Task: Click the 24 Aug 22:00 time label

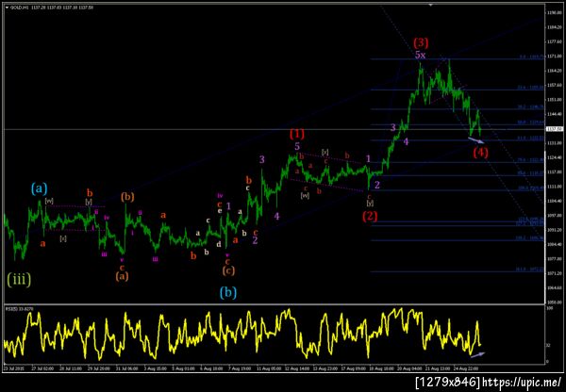Action: tap(466, 368)
